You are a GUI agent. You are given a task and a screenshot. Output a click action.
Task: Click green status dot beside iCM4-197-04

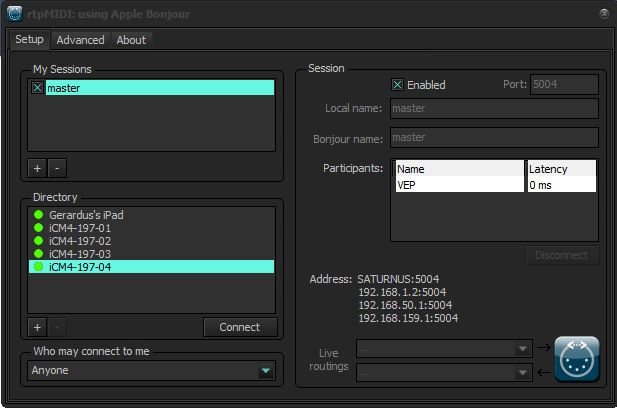(x=39, y=267)
